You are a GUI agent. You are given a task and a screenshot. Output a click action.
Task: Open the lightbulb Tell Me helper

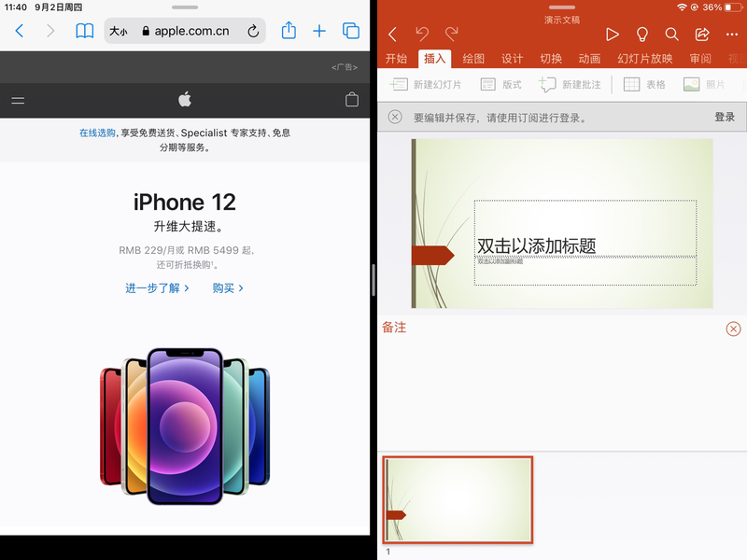point(642,35)
